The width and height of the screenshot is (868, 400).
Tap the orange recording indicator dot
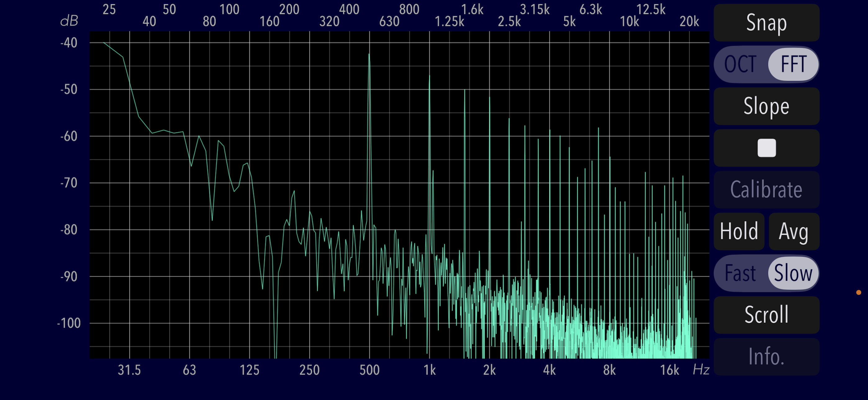coord(858,292)
